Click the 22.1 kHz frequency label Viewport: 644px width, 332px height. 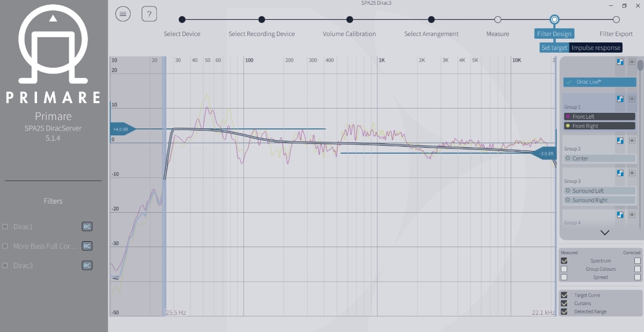[x=543, y=312]
